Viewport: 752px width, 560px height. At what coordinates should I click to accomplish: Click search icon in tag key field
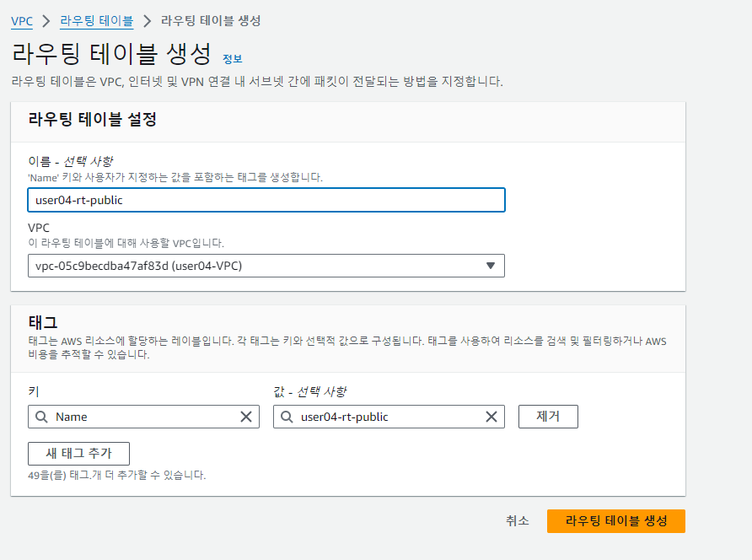click(x=41, y=417)
